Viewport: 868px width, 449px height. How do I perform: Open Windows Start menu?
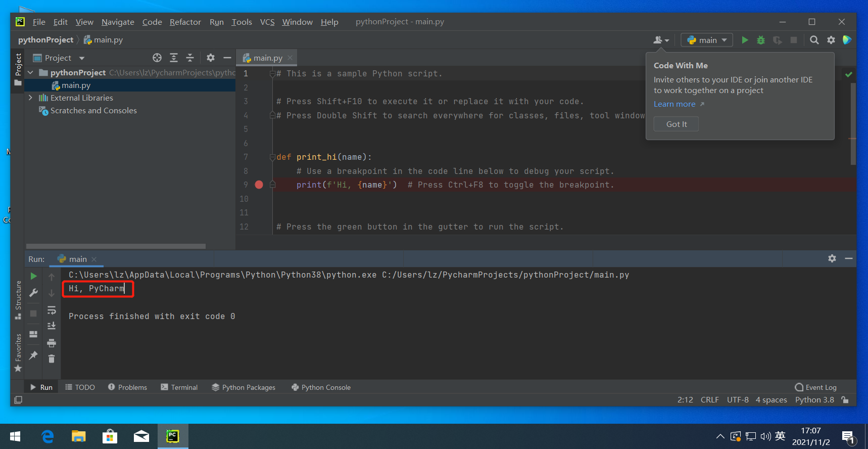coord(15,436)
